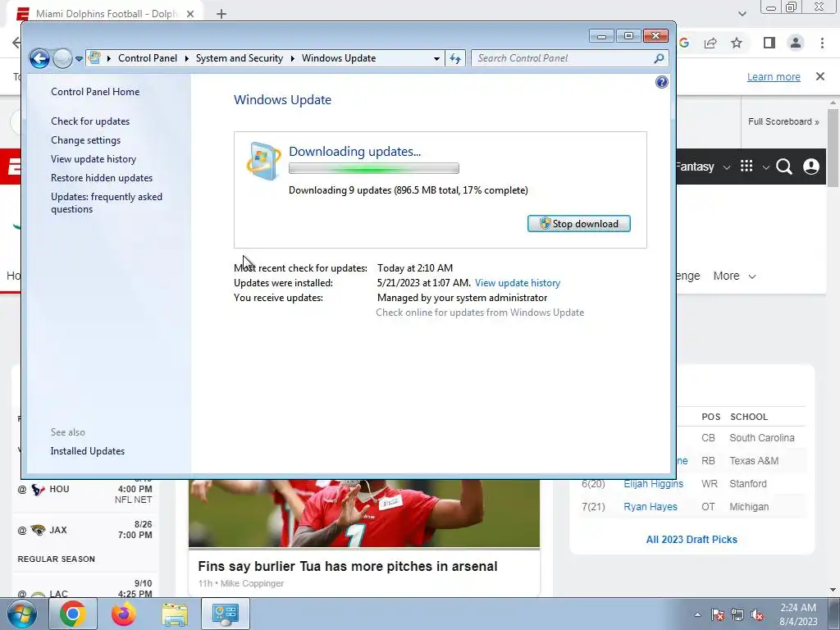
Task: Open Chrome three-dot menu
Action: pyautogui.click(x=822, y=43)
